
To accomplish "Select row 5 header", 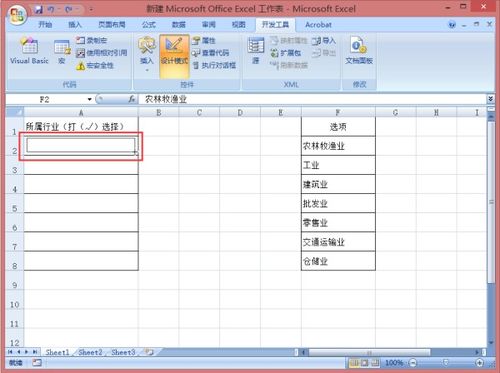I will point(15,204).
